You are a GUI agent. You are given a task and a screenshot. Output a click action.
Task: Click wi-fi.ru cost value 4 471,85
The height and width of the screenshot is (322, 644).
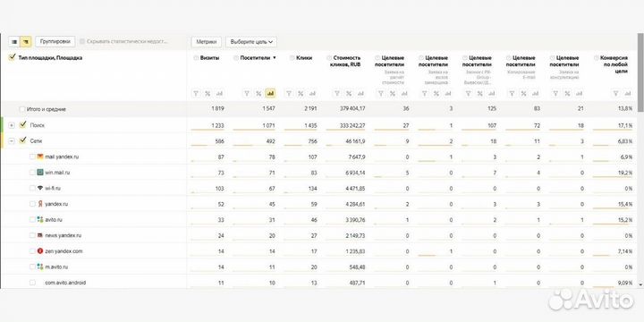tap(355, 189)
